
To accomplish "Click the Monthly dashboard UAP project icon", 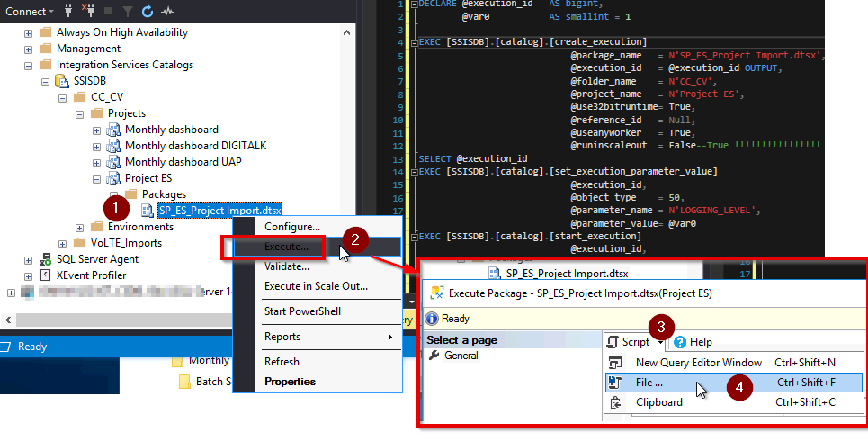I will [113, 162].
